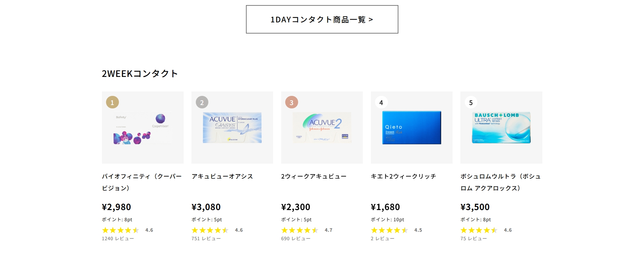Open the Acuvue 2 product image
Screen dimensions: 644x268
[322, 128]
